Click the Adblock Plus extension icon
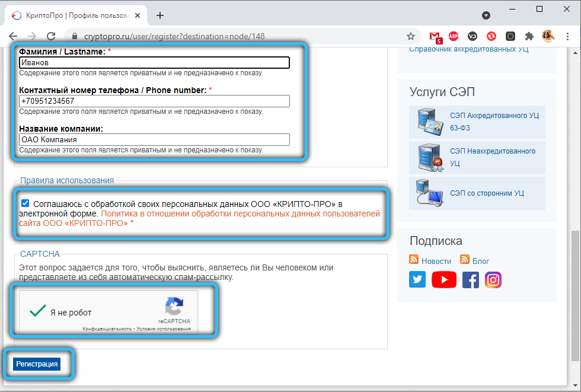The width and height of the screenshot is (581, 392). (x=453, y=36)
